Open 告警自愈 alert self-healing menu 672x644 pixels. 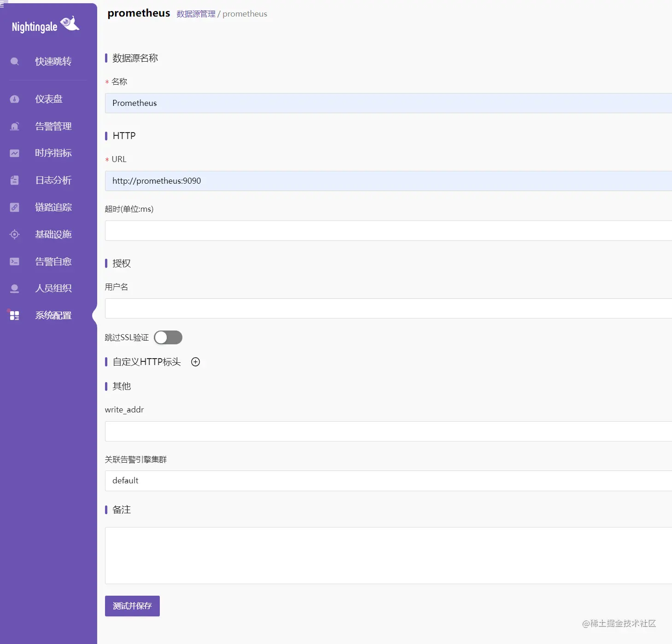pos(53,261)
